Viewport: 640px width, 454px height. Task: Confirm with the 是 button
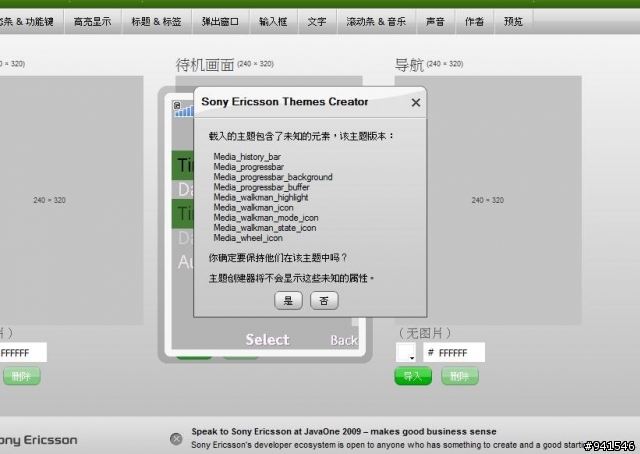pos(288,301)
